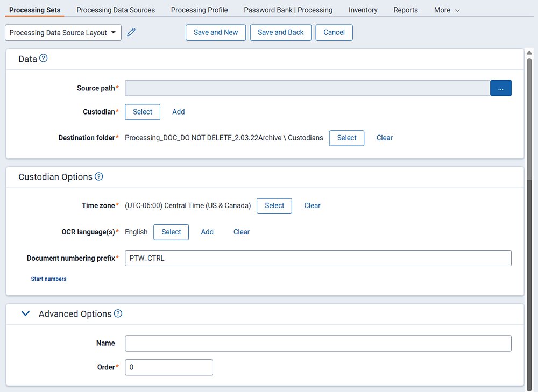Browse source path via ellipsis button
This screenshot has width=538, height=392.
[x=501, y=88]
